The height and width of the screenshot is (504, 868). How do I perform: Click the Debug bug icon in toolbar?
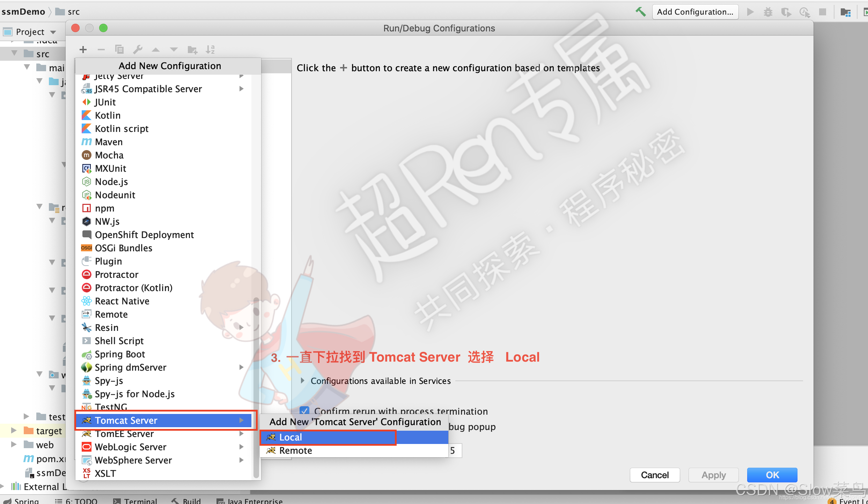[x=768, y=12]
